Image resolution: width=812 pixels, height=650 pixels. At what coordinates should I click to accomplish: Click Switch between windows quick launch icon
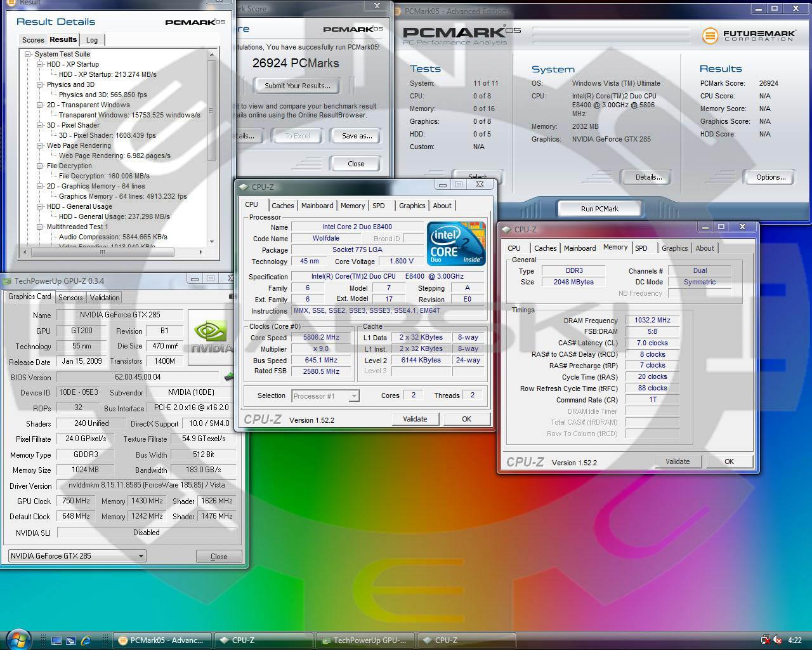coord(71,640)
